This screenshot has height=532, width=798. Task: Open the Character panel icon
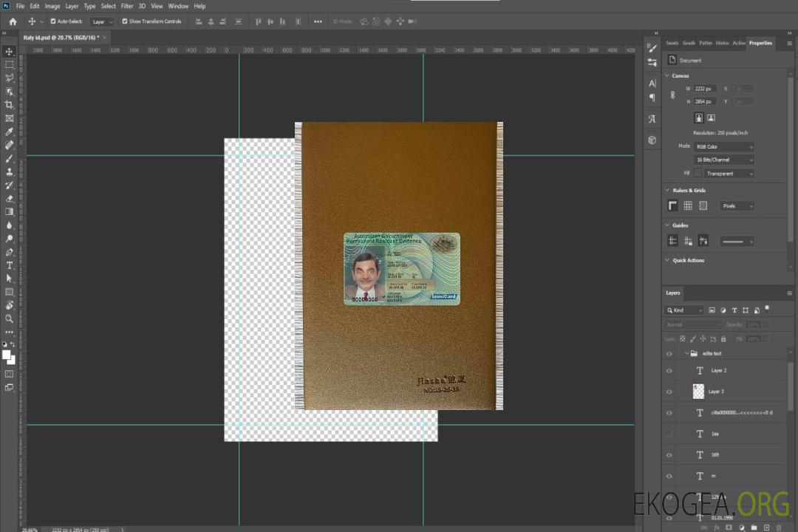[652, 83]
